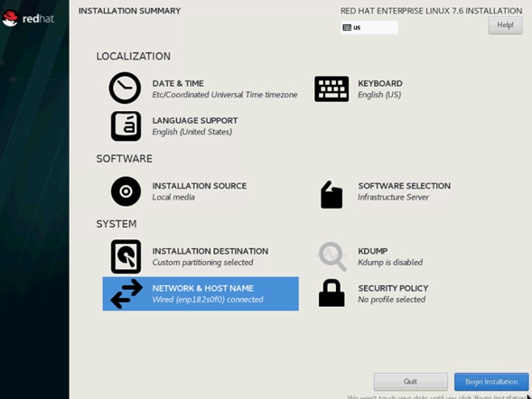Click 'Infrastructure Server' status text
The image size is (532, 399).
point(393,197)
